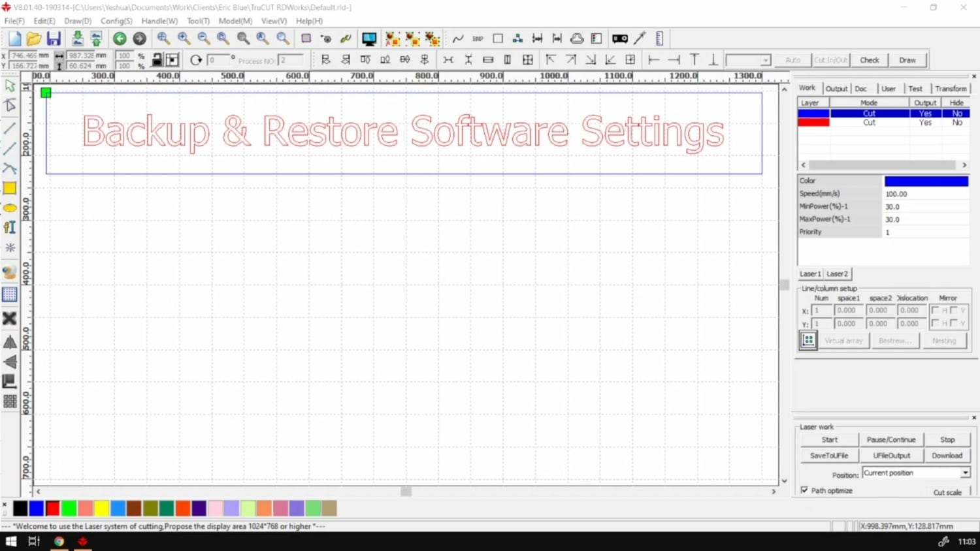Click the Pause/Continue button
Image resolution: width=980 pixels, height=551 pixels.
(891, 439)
